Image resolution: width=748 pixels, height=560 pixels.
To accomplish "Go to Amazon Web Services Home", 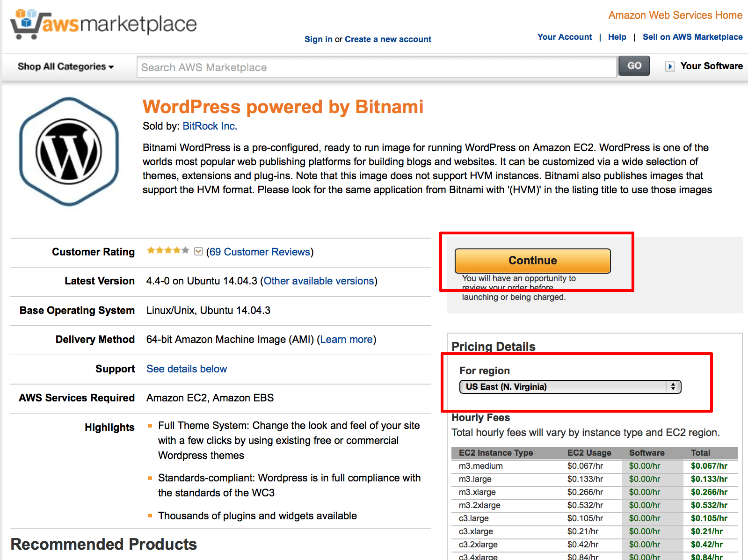I will [675, 15].
